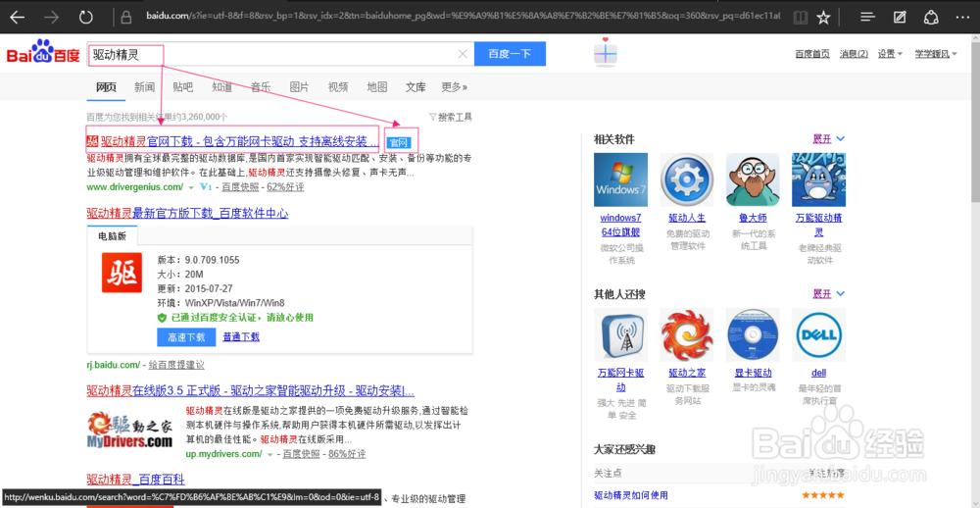The image size is (980, 508).
Task: Click the 62%好评 link
Action: pos(285,187)
